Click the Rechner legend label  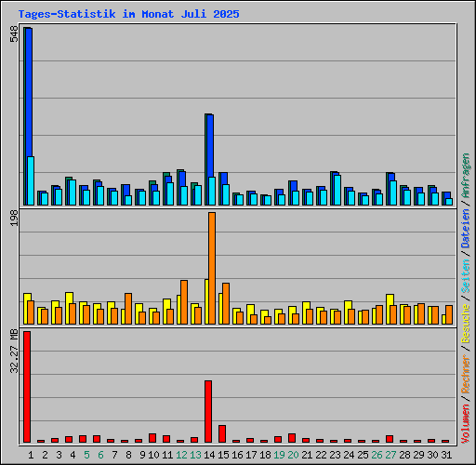click(x=466, y=374)
